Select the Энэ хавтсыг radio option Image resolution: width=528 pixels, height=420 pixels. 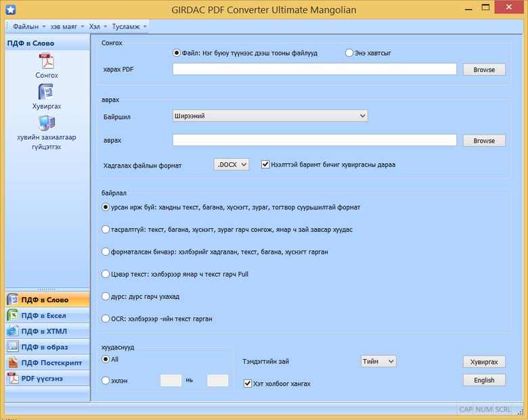pos(349,53)
